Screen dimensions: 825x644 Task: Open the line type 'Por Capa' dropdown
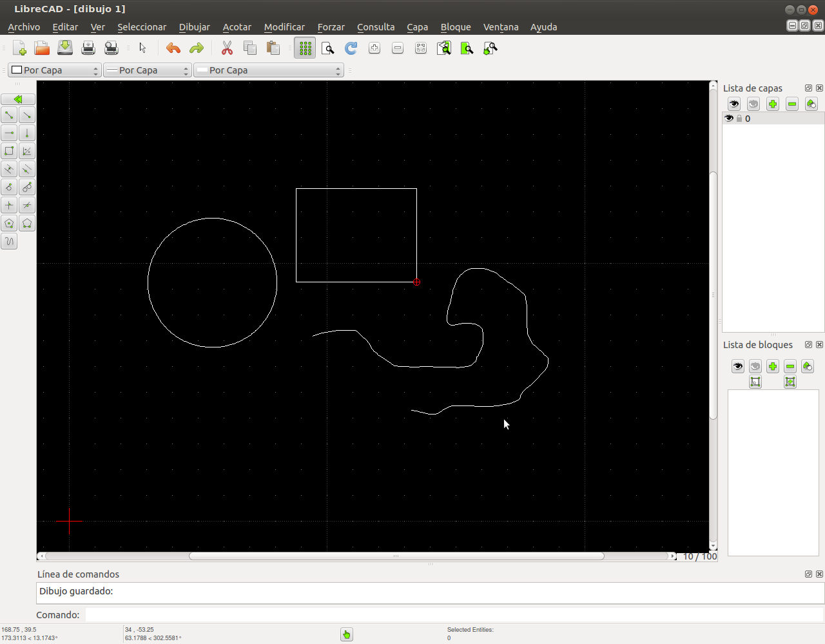point(269,70)
